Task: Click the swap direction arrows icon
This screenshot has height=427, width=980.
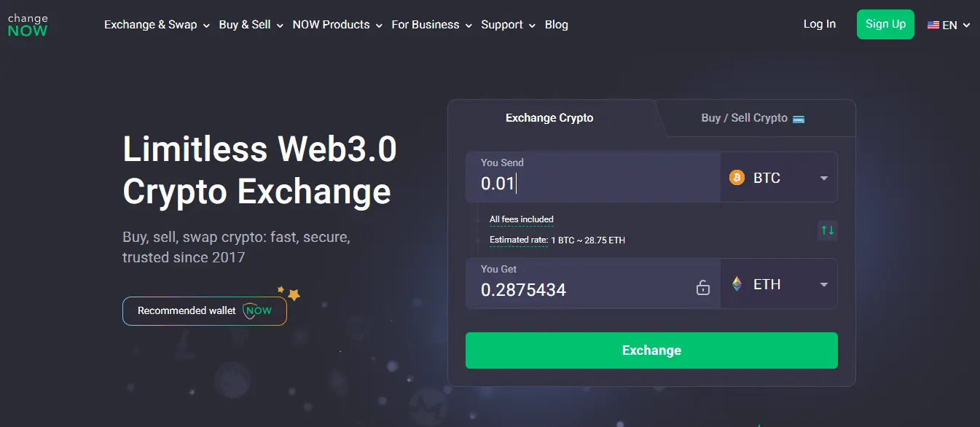Action: click(827, 230)
